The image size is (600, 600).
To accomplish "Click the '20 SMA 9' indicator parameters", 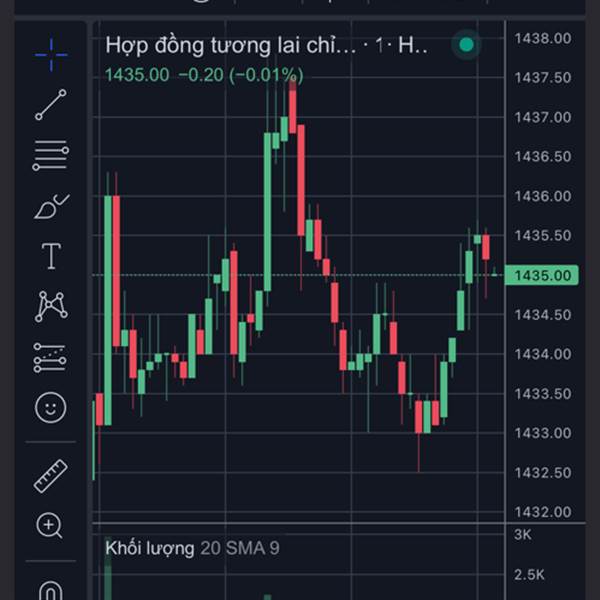I will (x=240, y=548).
